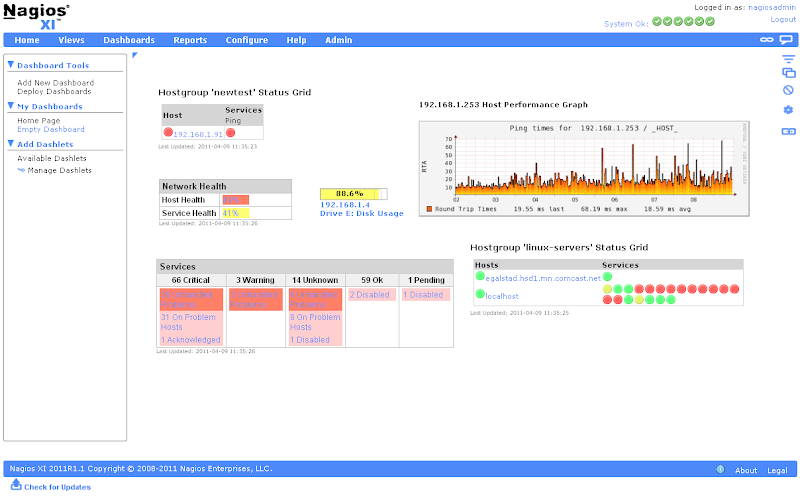Image resolution: width=800 pixels, height=497 pixels.
Task: Open the Configure menu
Action: tap(246, 40)
